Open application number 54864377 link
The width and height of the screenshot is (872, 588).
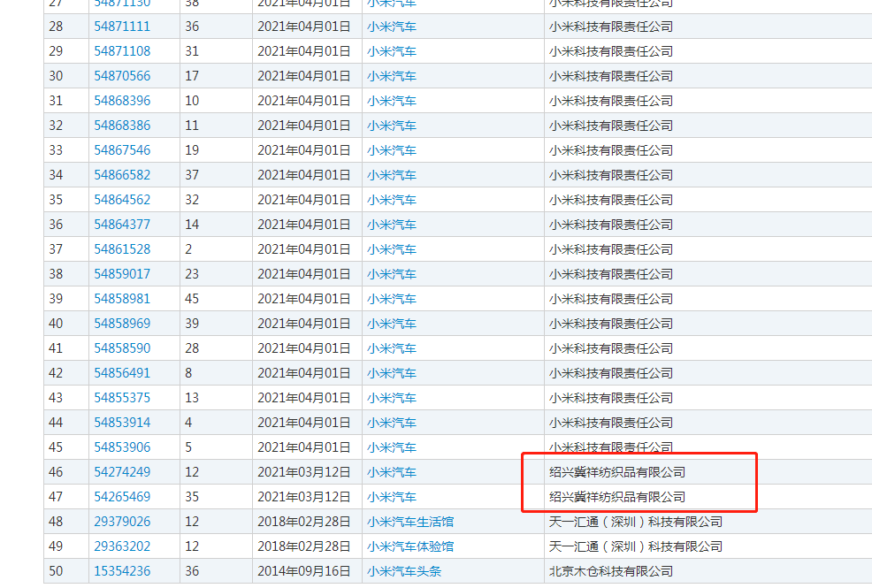tap(122, 225)
